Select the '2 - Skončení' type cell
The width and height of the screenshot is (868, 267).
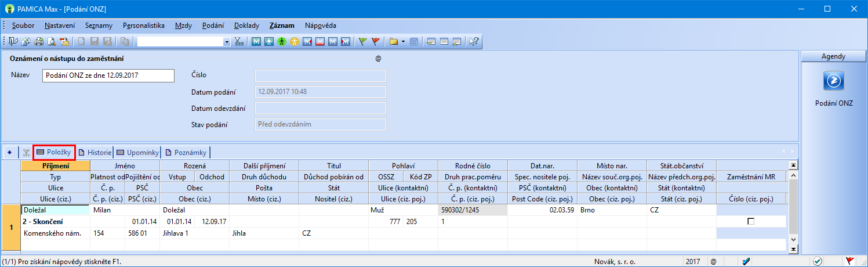(56, 222)
